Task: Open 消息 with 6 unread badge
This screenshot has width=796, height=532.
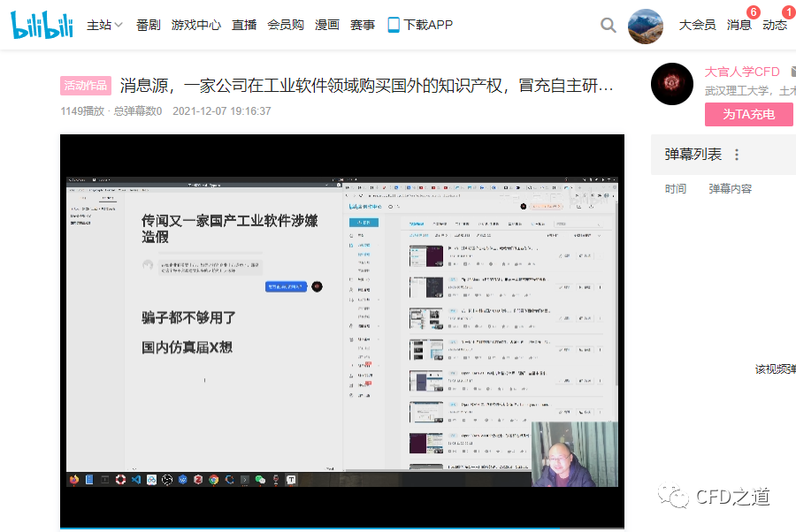Action: 739,25
